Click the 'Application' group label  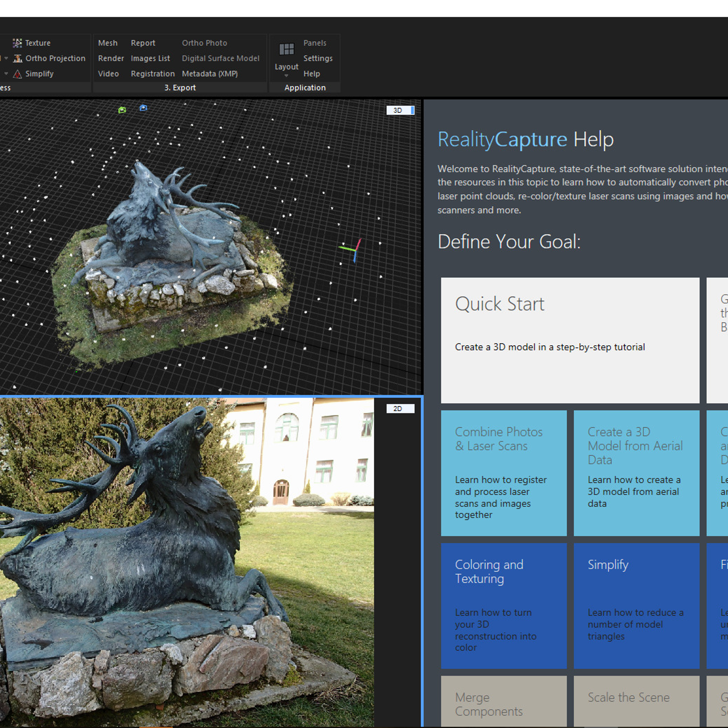click(305, 88)
